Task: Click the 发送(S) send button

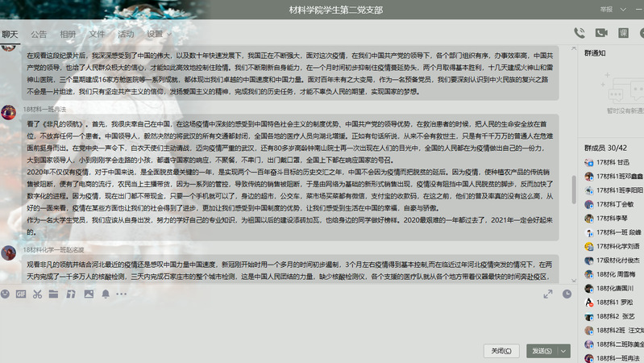Action: click(x=541, y=351)
